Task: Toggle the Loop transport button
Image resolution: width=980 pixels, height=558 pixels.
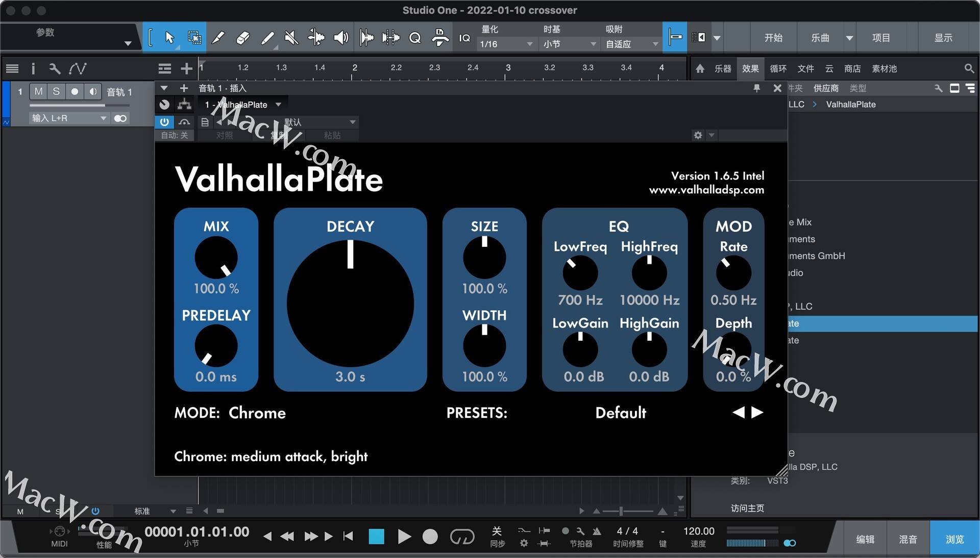Action: coord(462,536)
